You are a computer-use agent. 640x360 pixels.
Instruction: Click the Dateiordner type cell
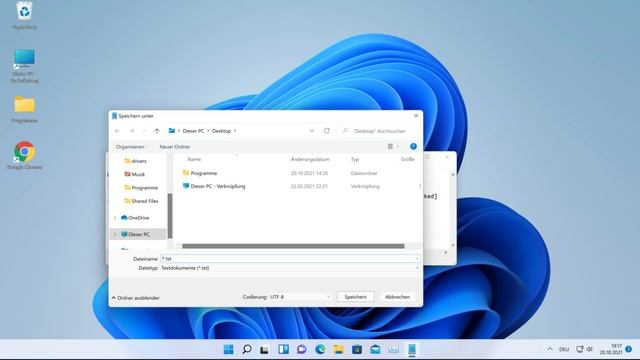(364, 173)
